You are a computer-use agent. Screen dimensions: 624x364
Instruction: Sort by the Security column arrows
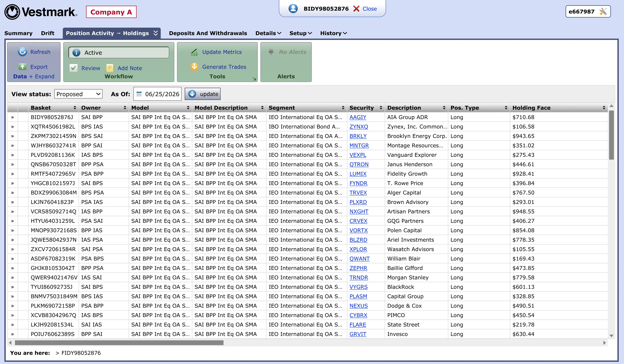pos(381,108)
